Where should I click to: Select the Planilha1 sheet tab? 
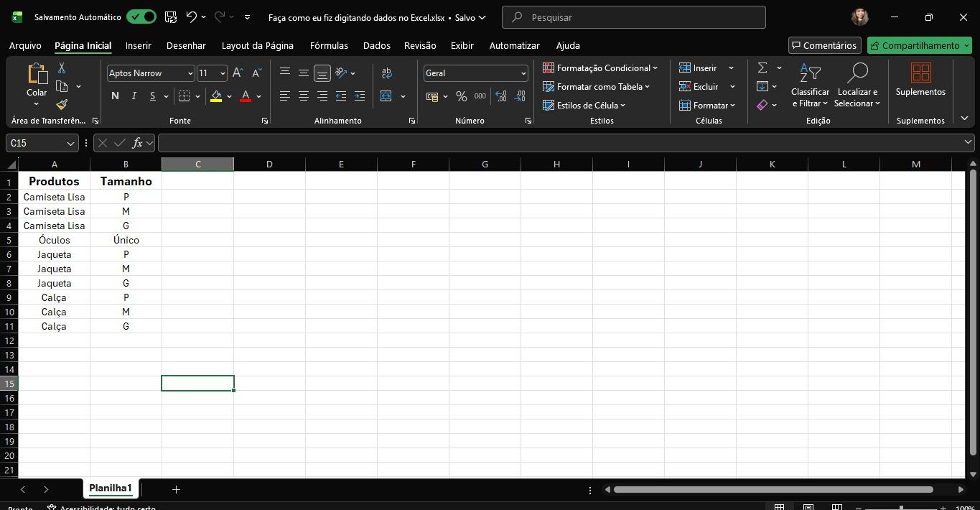click(x=111, y=488)
